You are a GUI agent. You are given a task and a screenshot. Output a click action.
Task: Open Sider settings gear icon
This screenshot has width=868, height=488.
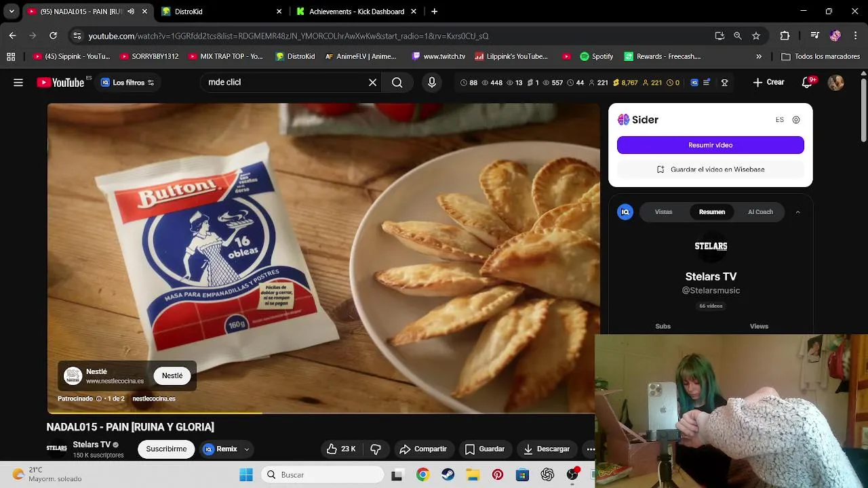tap(796, 120)
